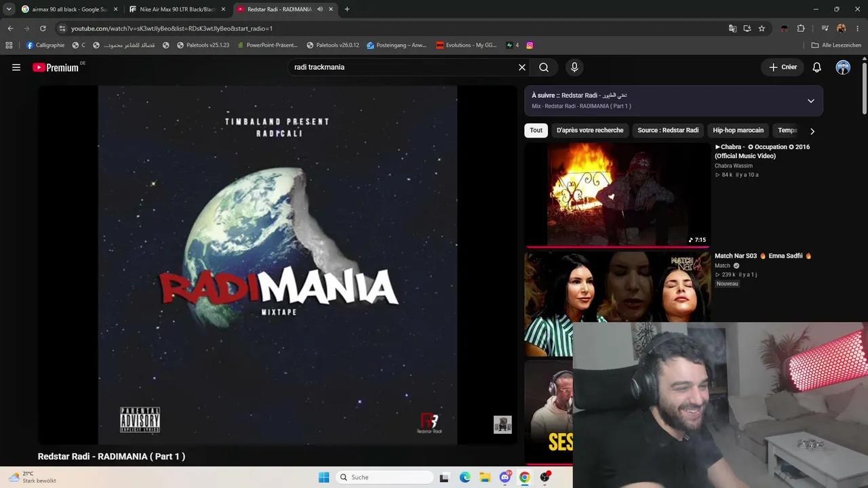Open the Chrome three-dot menu
This screenshot has width=868, height=488.
coord(858,28)
